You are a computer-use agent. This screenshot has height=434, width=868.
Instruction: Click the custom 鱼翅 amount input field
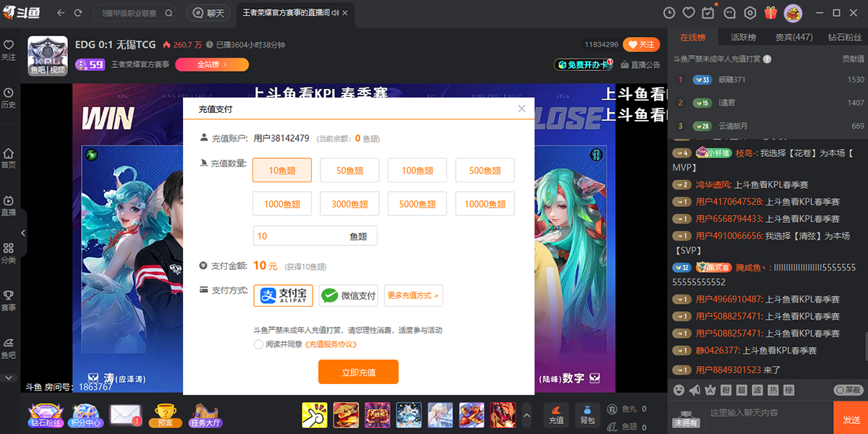point(315,236)
